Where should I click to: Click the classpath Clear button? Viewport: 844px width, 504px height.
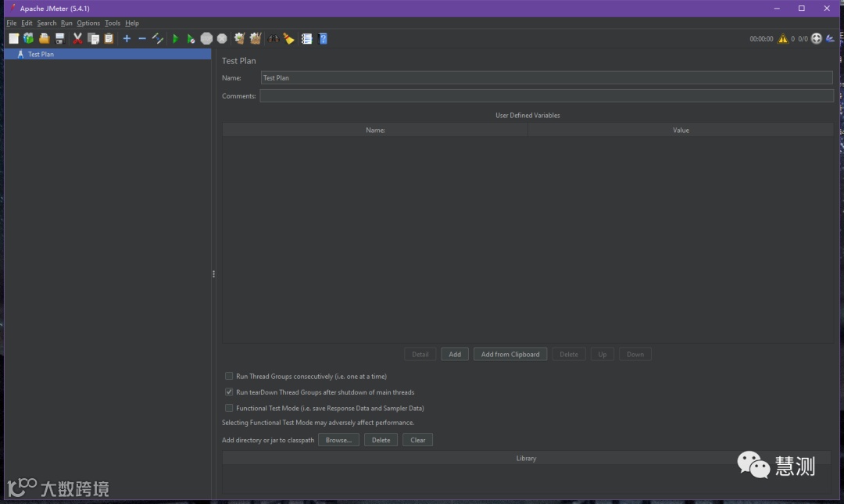click(x=417, y=440)
